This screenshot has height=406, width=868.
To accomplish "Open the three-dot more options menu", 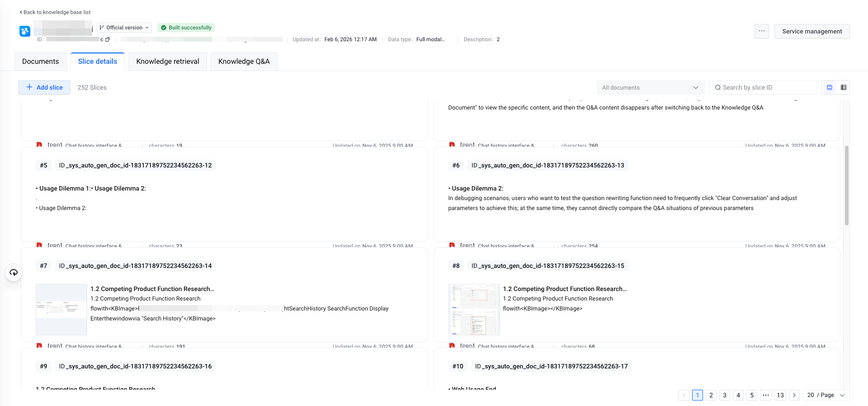I will [762, 31].
